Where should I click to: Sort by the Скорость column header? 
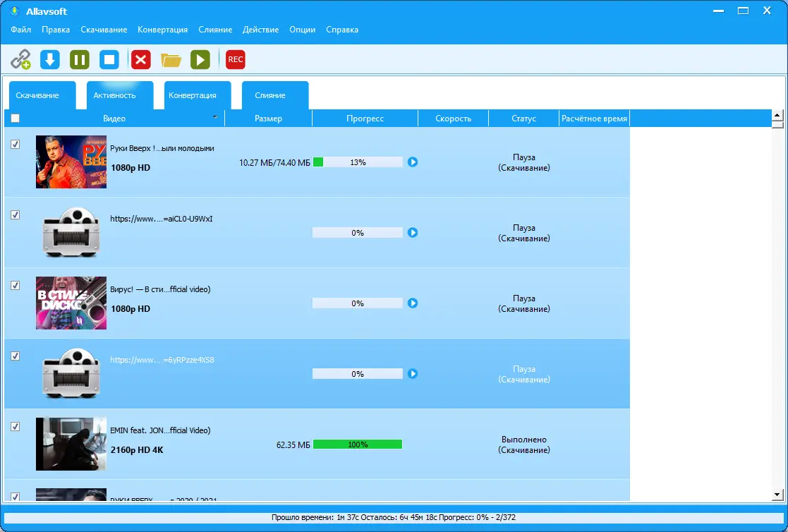tap(454, 118)
